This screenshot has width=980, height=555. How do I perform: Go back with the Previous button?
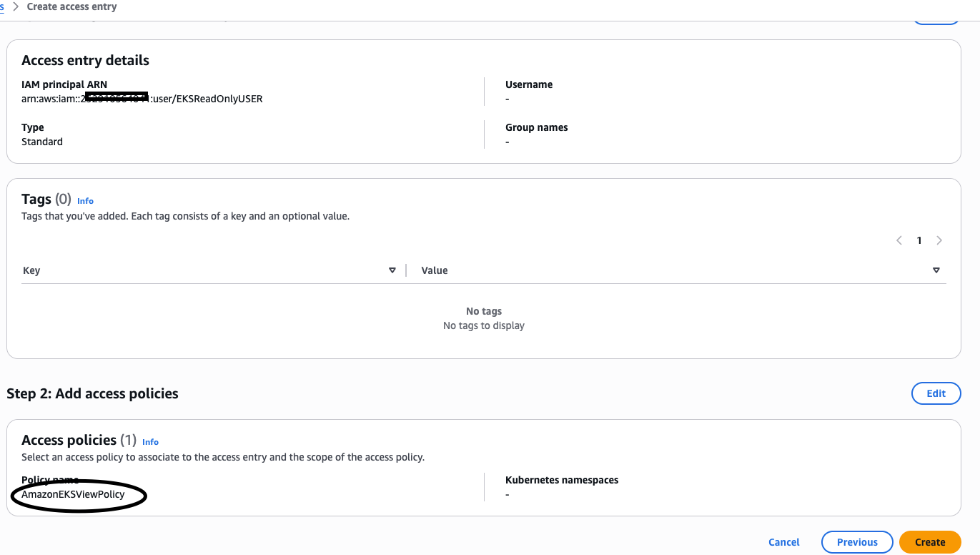tap(857, 542)
